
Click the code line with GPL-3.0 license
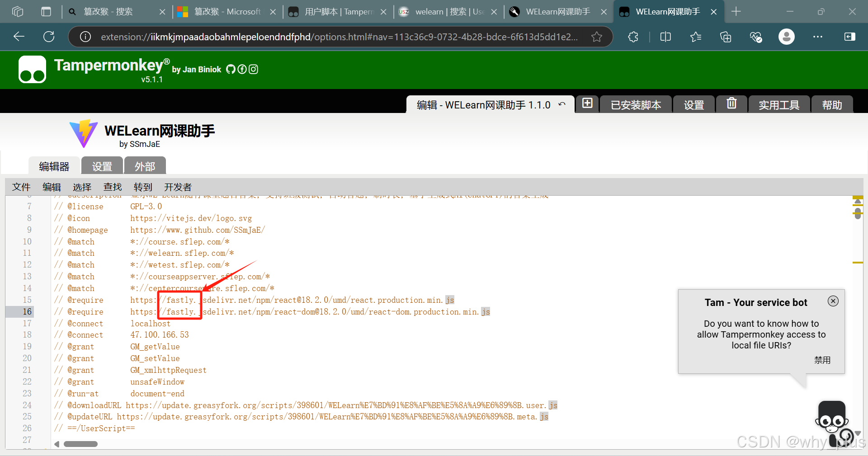click(108, 207)
